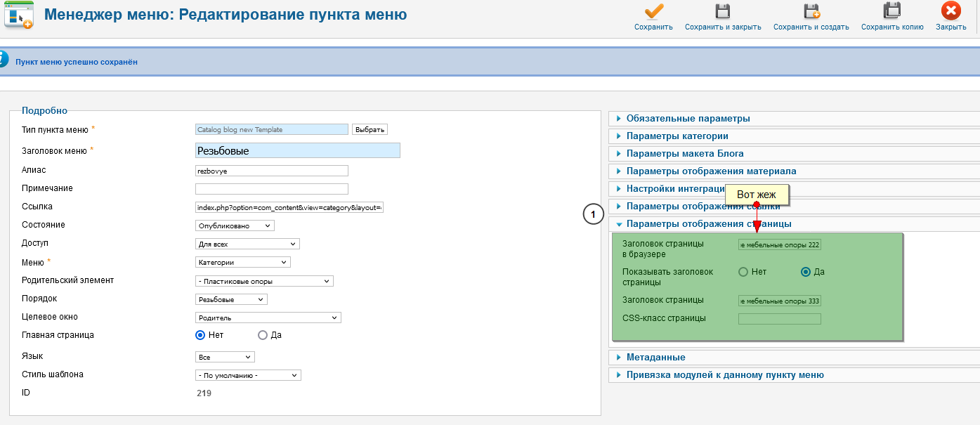Screen dimensions: 980x425
Task: Open the Родительский элемент dropdown
Action: [x=264, y=281]
